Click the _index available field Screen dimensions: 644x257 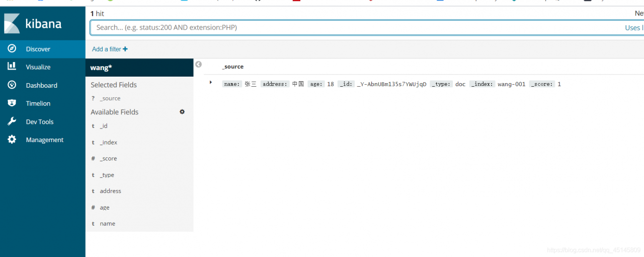(x=108, y=142)
